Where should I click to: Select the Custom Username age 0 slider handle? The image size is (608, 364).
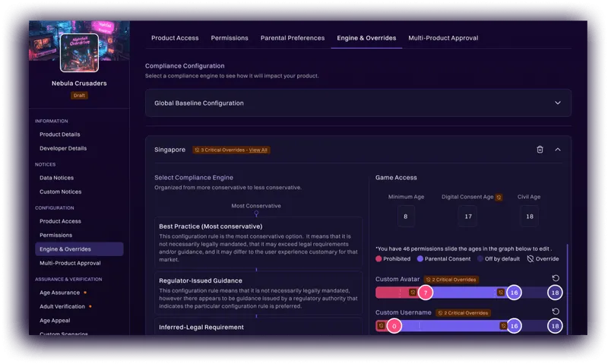(394, 326)
